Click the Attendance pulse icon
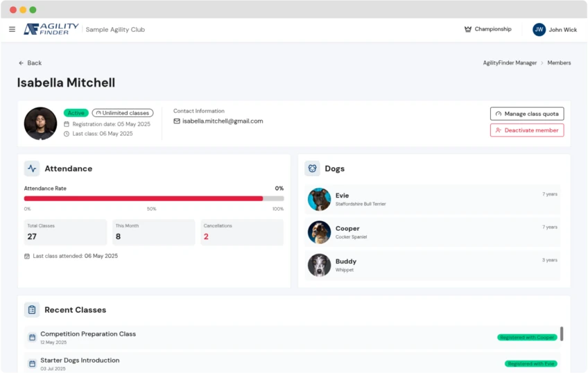 click(32, 168)
